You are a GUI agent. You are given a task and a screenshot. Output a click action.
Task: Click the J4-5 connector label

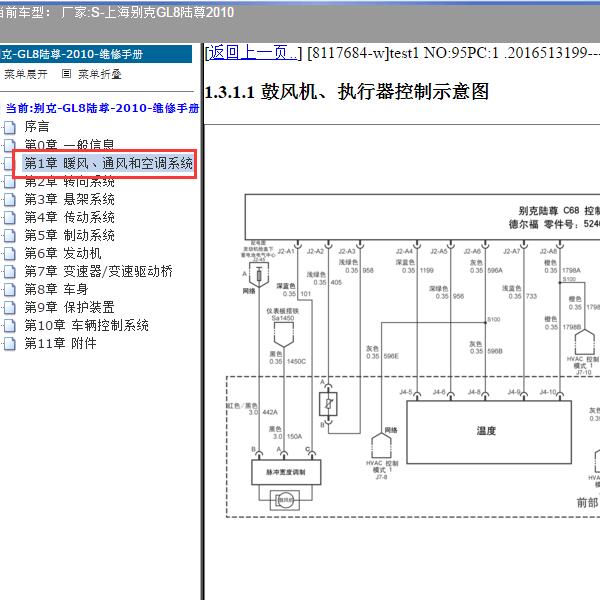406,392
